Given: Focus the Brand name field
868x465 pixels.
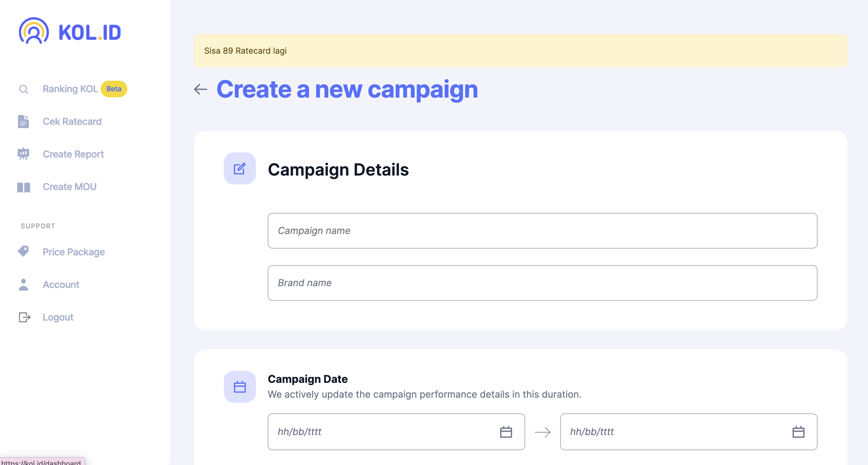Looking at the screenshot, I should point(542,283).
